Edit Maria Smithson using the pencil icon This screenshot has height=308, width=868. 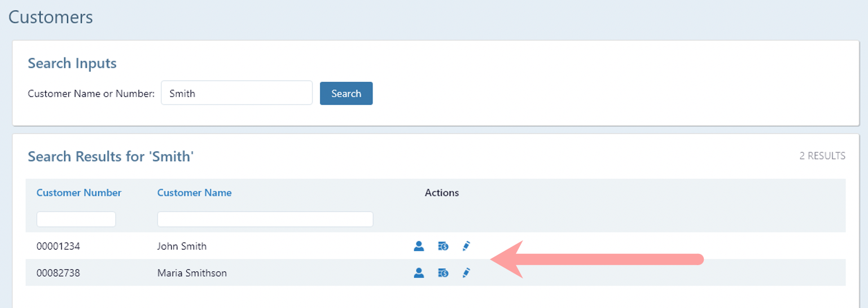point(466,273)
